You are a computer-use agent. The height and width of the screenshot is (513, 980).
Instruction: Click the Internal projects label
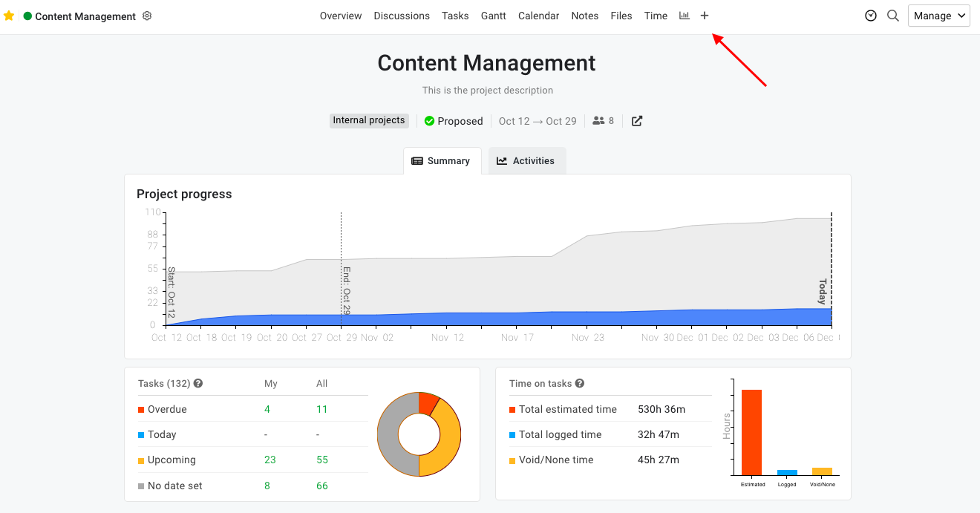tap(369, 120)
